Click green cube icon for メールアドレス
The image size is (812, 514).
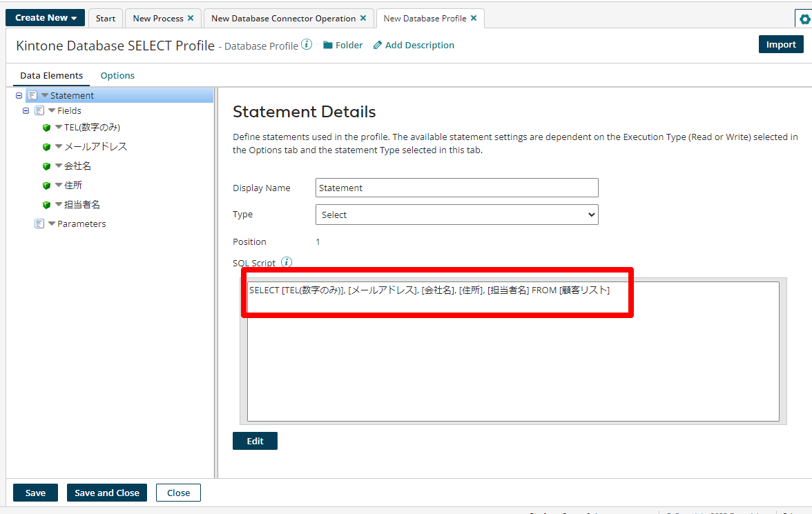coord(47,147)
